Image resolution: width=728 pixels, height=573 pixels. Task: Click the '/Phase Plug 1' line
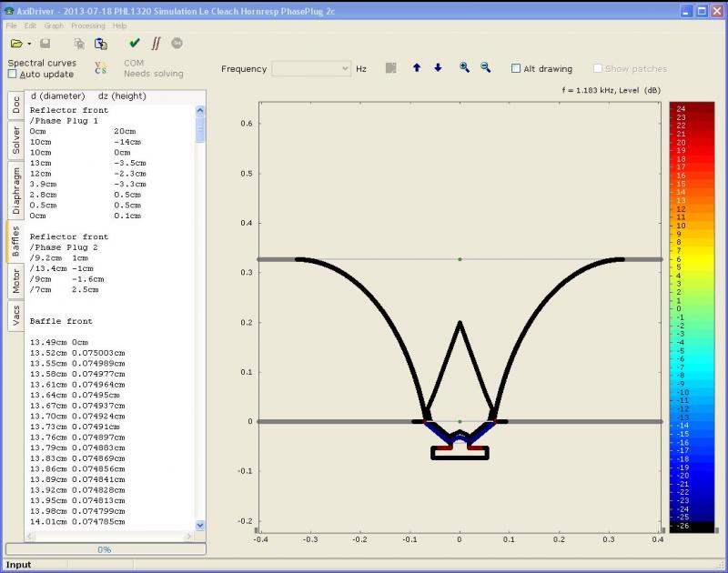[64, 121]
